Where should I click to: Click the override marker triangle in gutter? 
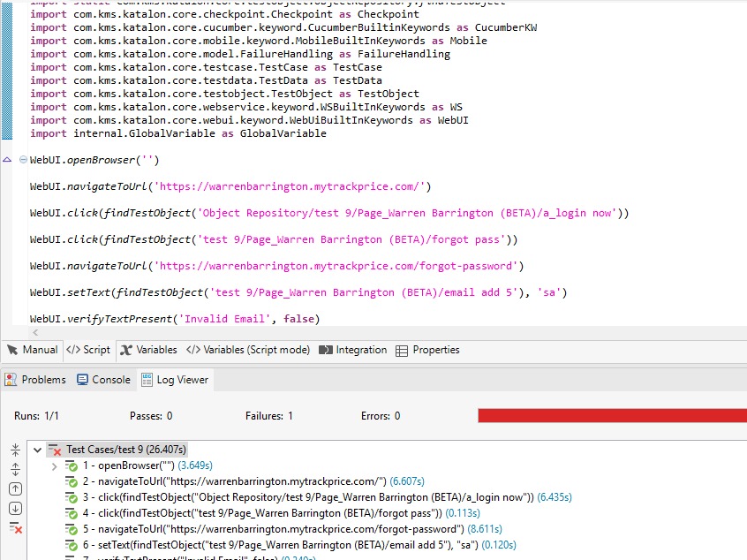[7, 160]
